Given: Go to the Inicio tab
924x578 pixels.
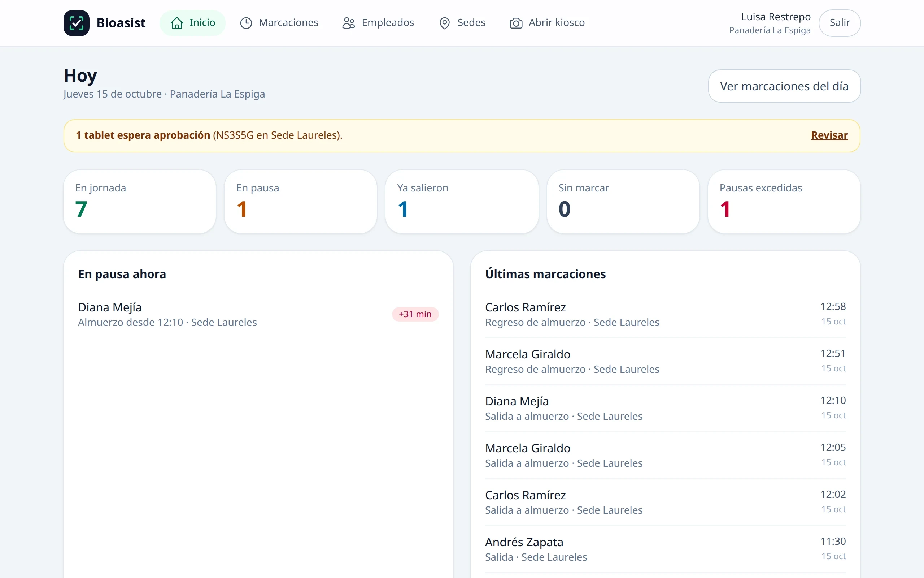Looking at the screenshot, I should click(193, 23).
